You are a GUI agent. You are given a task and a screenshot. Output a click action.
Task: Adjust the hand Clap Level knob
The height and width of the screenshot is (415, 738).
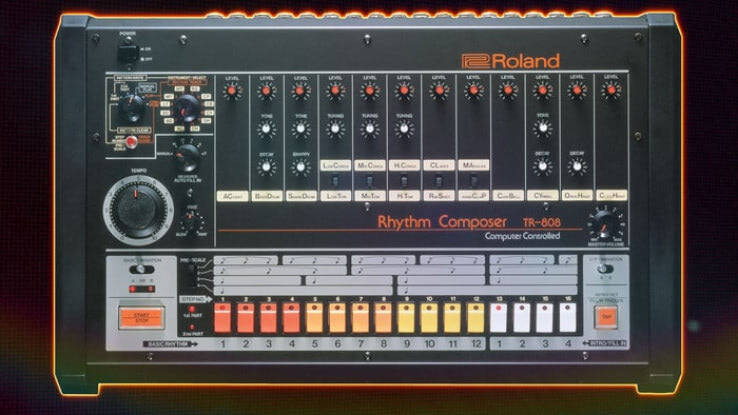[x=473, y=90]
